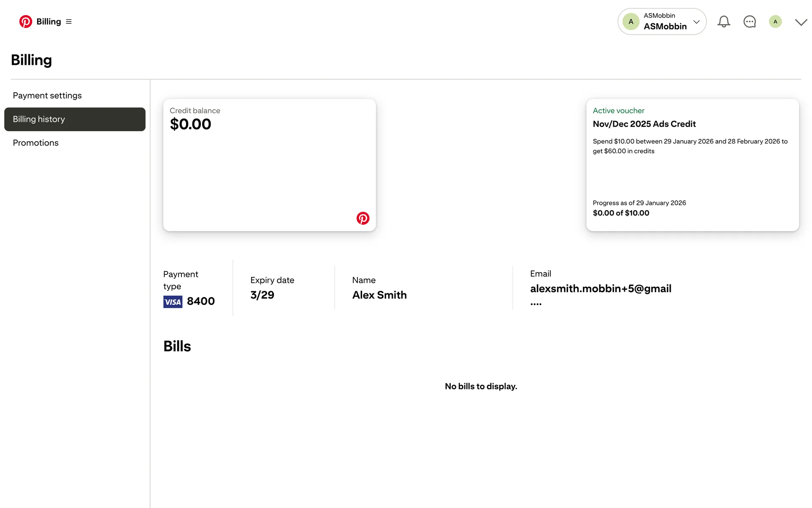Image resolution: width=812 pixels, height=508 pixels.
Task: Click card number 8400
Action: (201, 301)
